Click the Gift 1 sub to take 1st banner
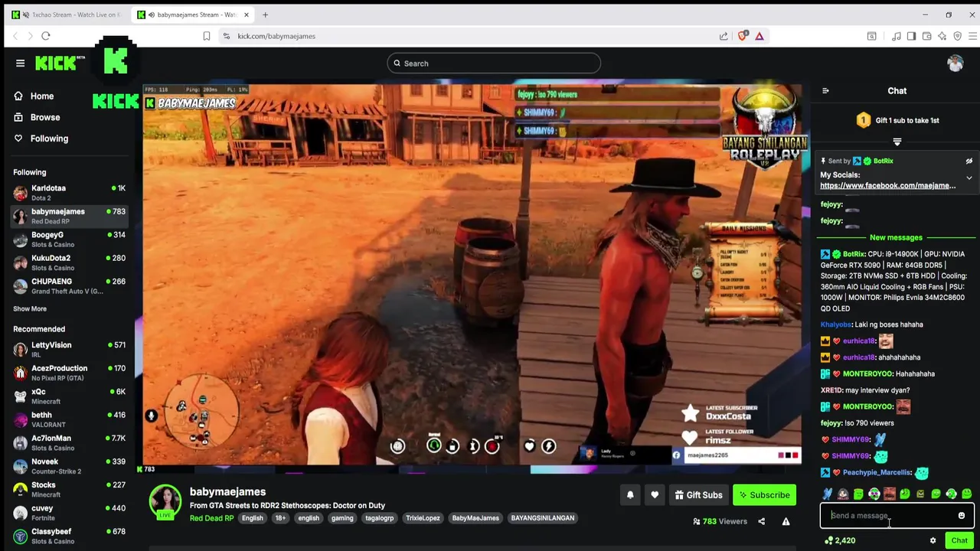The image size is (980, 551). 897,120
